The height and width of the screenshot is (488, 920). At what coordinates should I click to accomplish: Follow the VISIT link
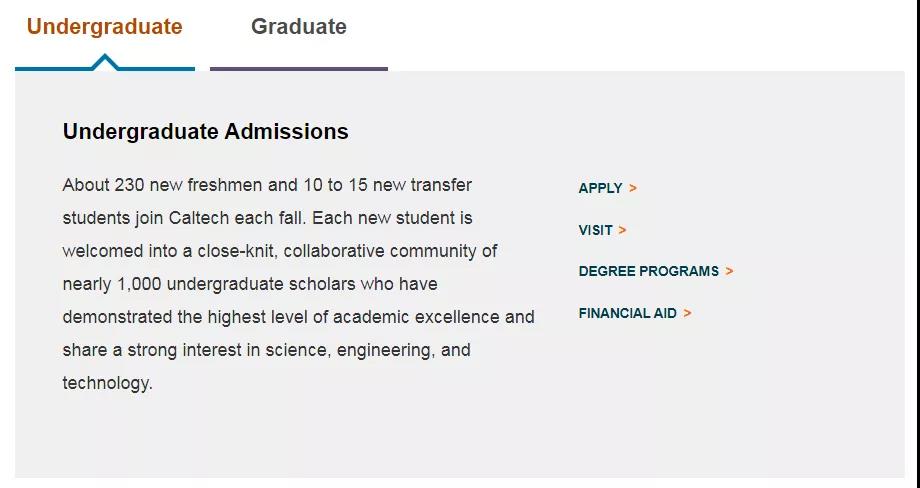pos(595,230)
